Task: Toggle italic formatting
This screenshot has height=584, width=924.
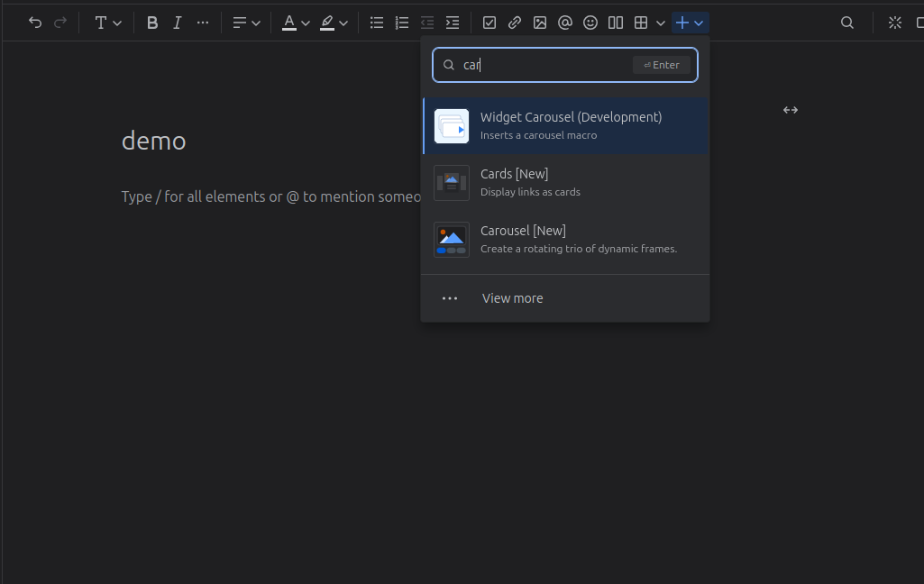Action: point(178,23)
